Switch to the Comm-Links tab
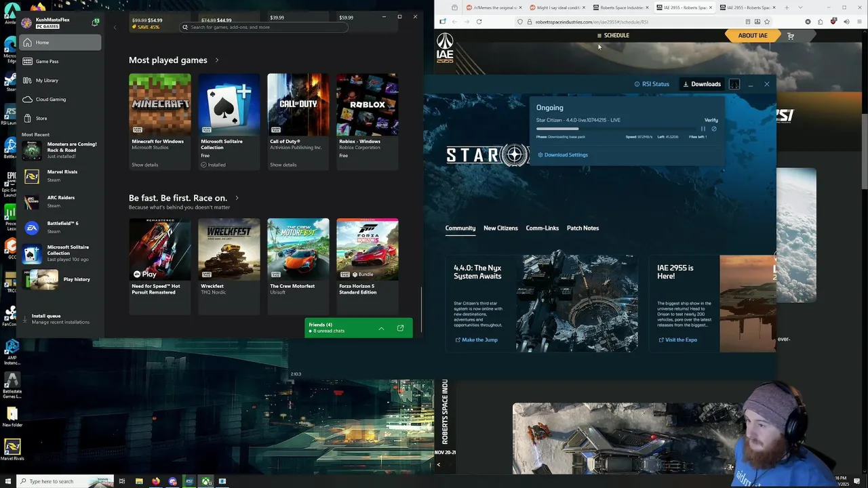Image resolution: width=868 pixels, height=488 pixels. [542, 228]
